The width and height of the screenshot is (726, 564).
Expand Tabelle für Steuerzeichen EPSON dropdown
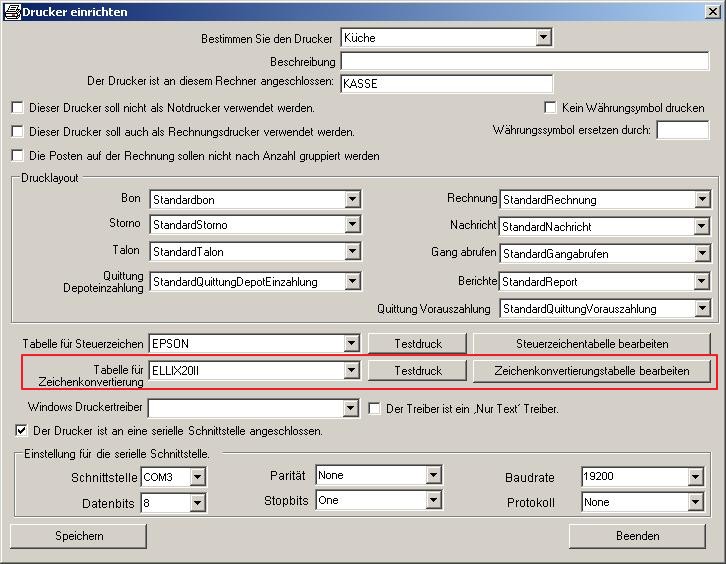pyautogui.click(x=351, y=344)
